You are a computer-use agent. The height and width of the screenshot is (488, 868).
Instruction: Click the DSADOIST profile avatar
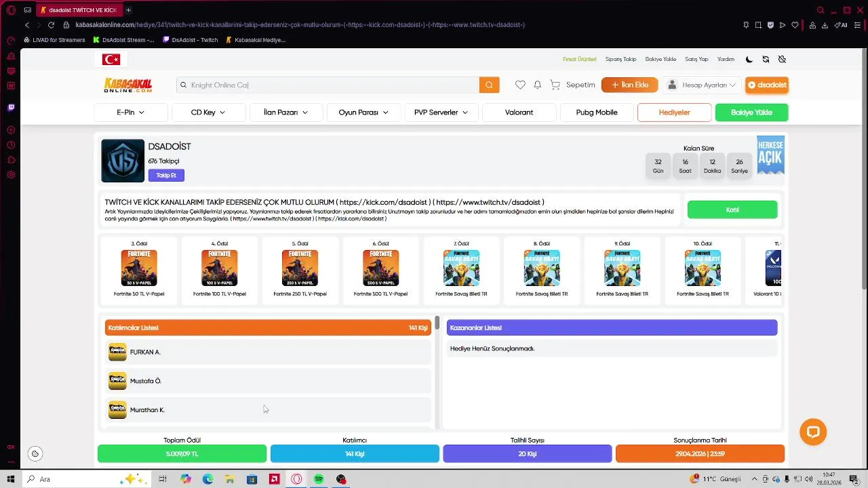pyautogui.click(x=123, y=161)
